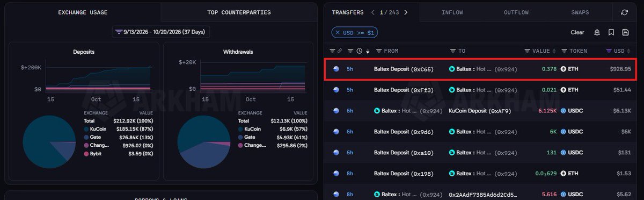Click the Baltex logo in the 6K USDC row

(452, 132)
